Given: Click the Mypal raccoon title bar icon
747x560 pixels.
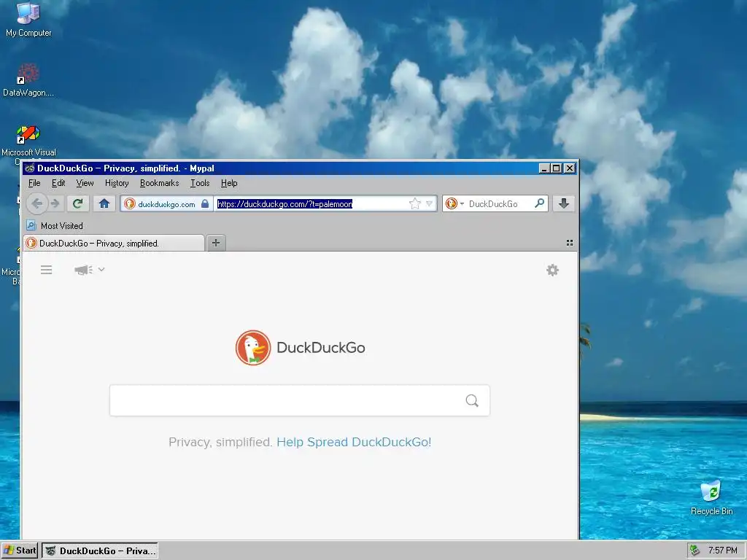Looking at the screenshot, I should (29, 168).
